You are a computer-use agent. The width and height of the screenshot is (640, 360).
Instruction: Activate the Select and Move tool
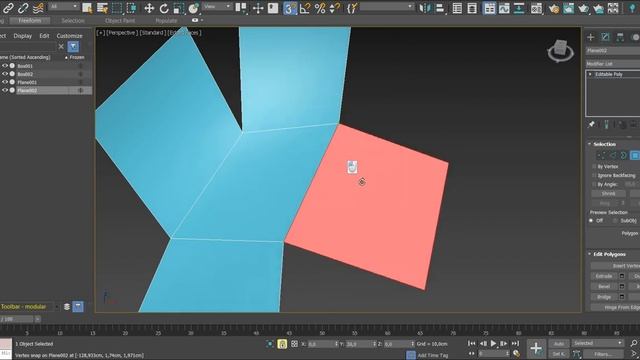(149, 8)
